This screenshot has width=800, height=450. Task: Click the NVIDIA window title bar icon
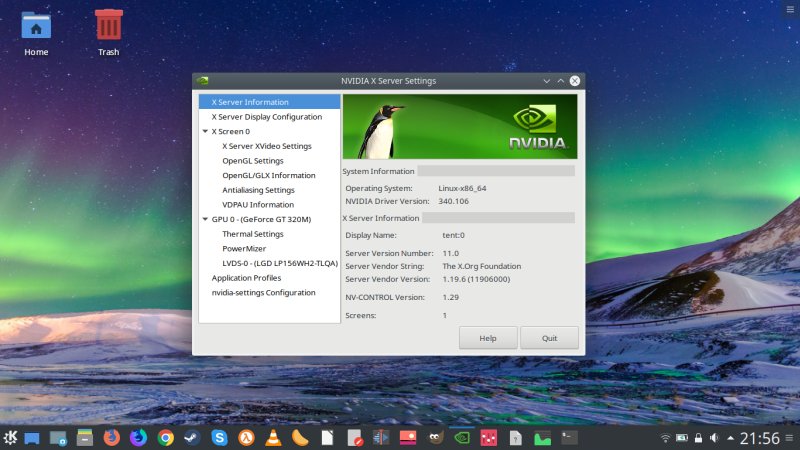[x=203, y=81]
